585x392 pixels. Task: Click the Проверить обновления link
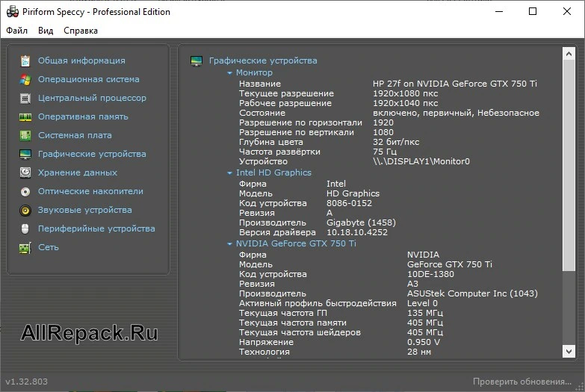522,382
